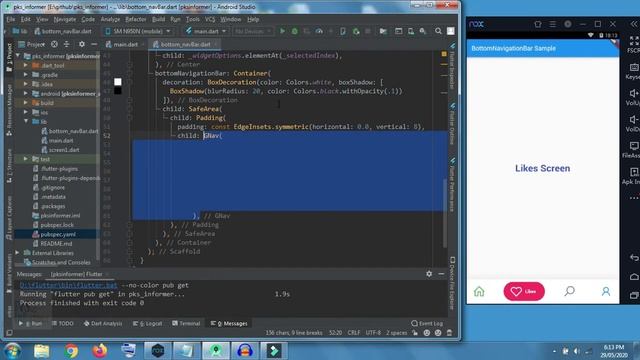Click CRLF line separator in status bar

click(x=353, y=333)
